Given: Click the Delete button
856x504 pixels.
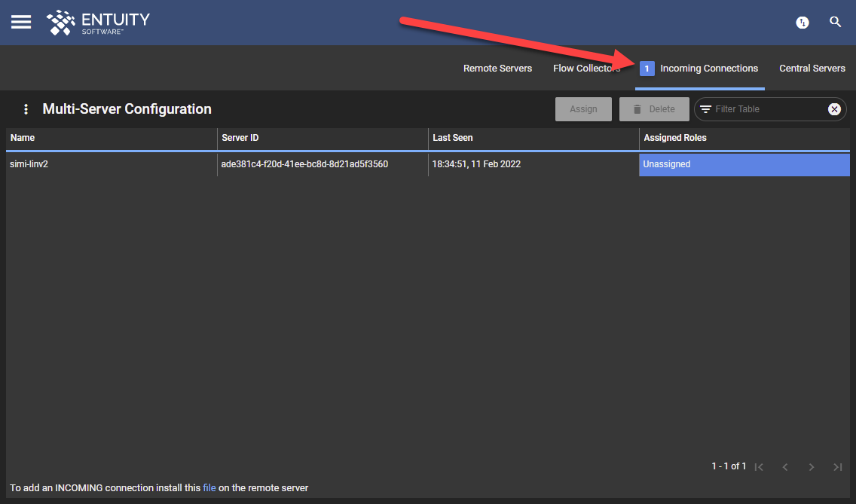Looking at the screenshot, I should click(x=654, y=109).
